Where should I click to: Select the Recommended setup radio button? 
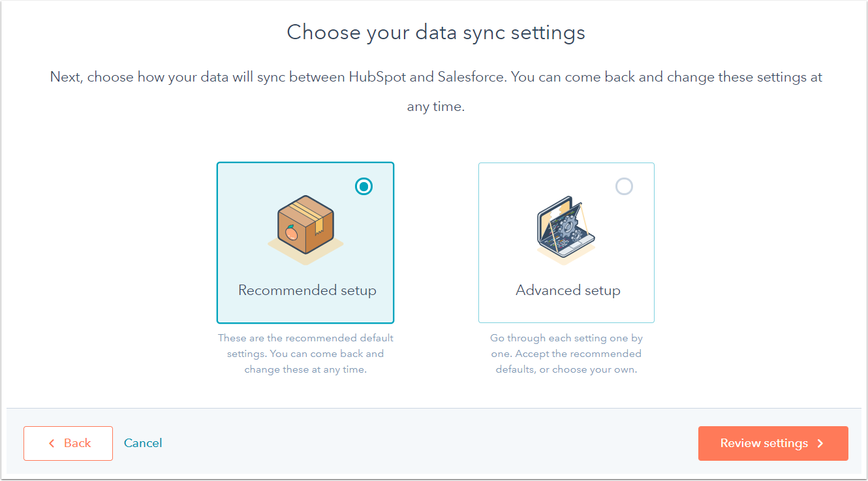364,187
